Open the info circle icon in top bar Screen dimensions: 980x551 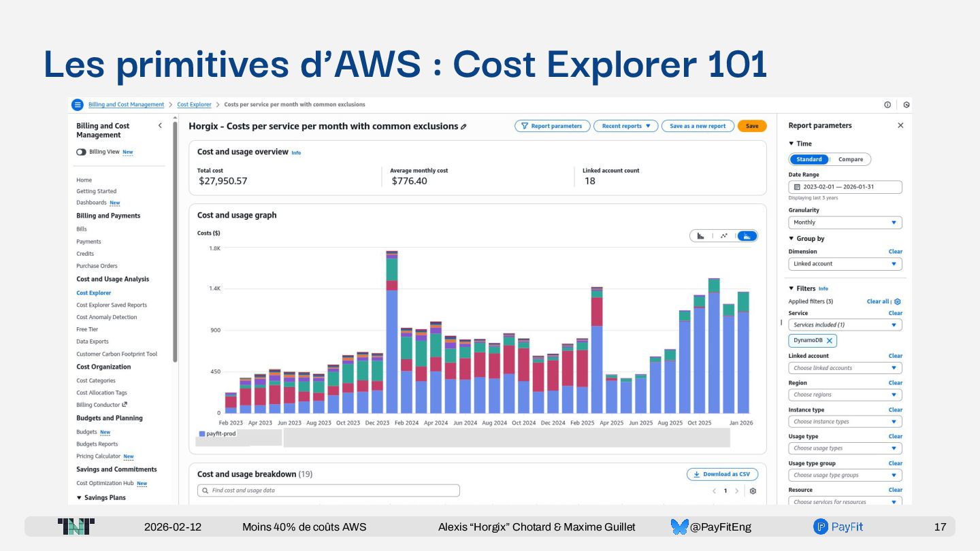[887, 105]
